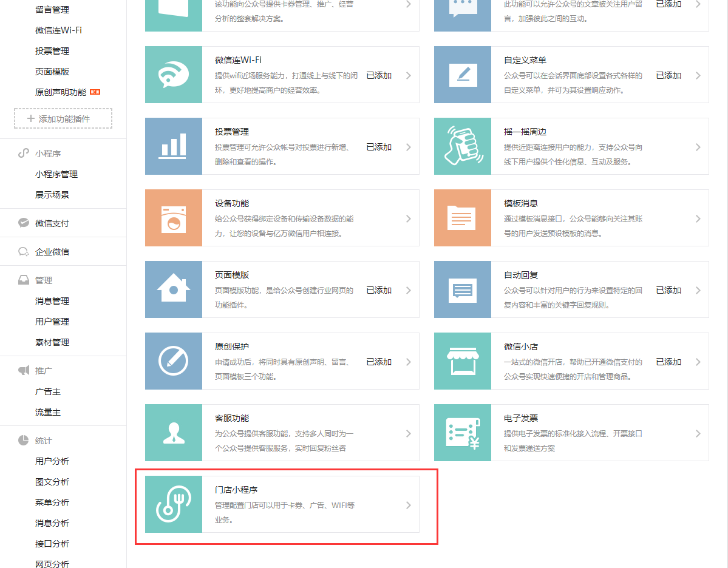This screenshot has height=568, width=728.
Task: Open 客服功能 via its right chevron
Action: [408, 433]
